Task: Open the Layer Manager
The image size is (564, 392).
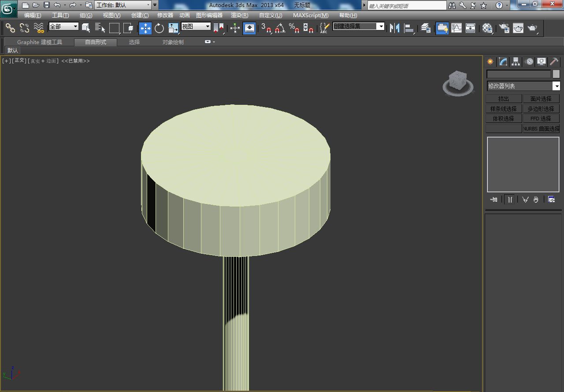Action: coord(426,28)
